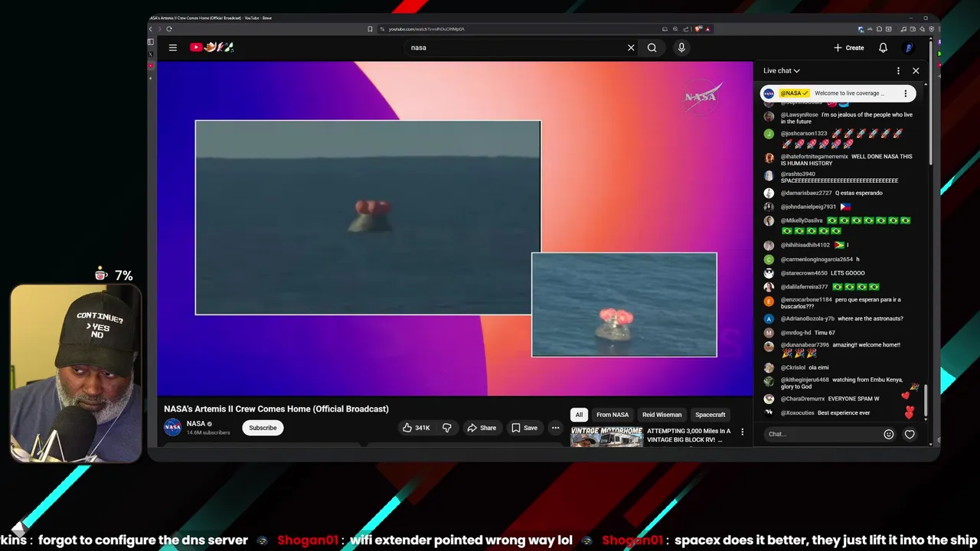Image resolution: width=980 pixels, height=551 pixels.
Task: Click the video title text
Action: (x=276, y=409)
